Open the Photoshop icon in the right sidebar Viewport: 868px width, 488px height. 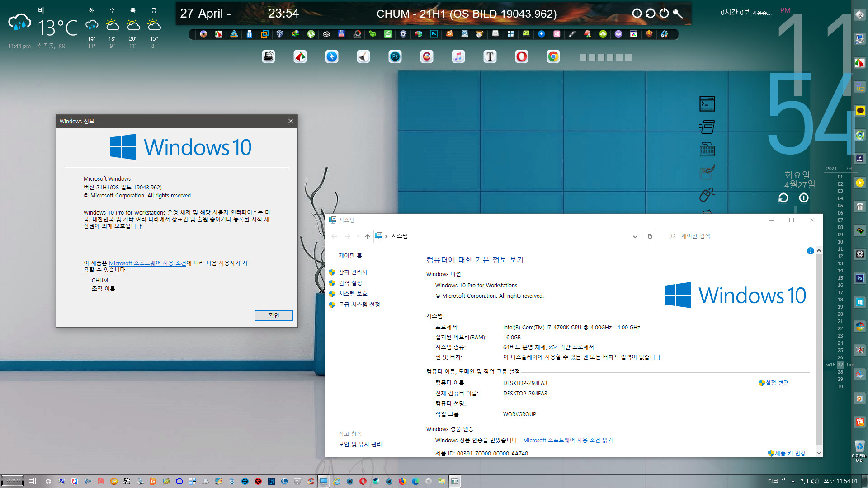pos(860,278)
